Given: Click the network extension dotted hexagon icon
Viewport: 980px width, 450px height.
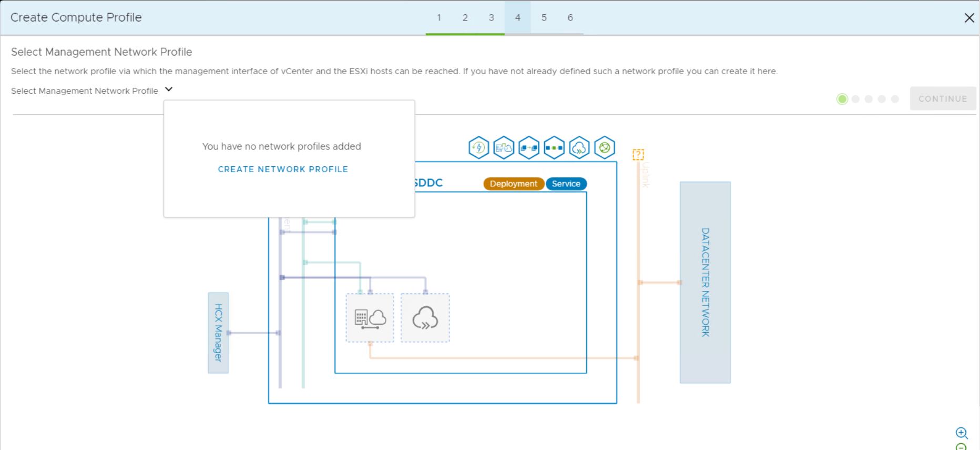Looking at the screenshot, I should coord(554,148).
